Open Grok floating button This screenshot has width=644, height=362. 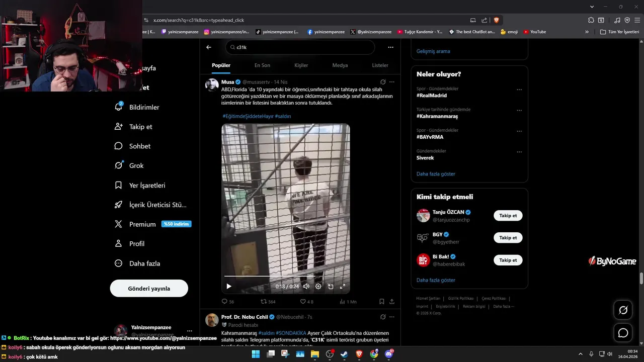[x=623, y=310]
